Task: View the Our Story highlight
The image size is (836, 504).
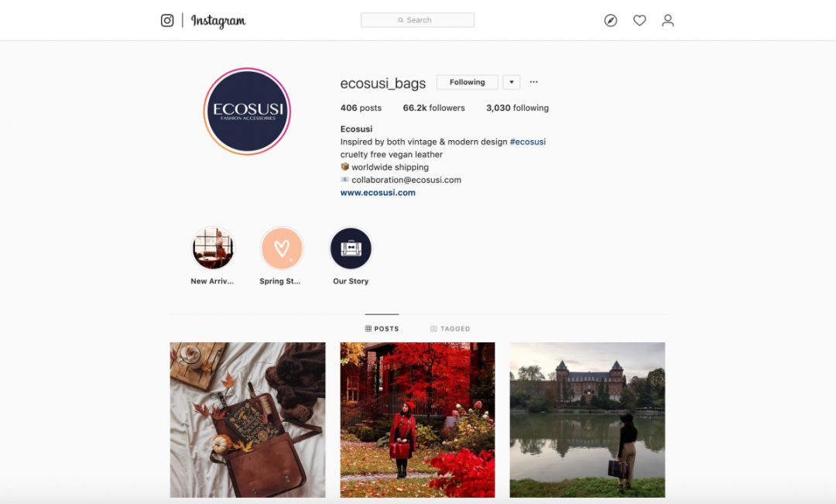Action: [351, 248]
